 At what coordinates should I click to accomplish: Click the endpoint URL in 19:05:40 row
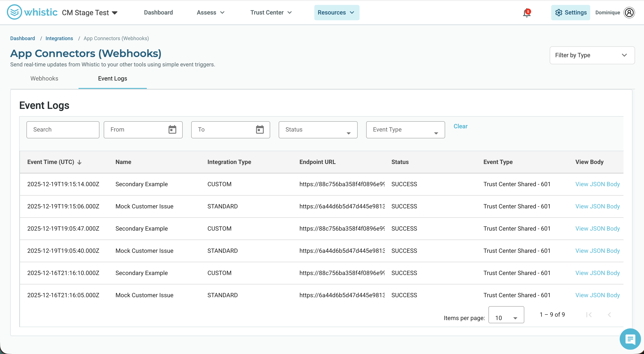point(342,251)
